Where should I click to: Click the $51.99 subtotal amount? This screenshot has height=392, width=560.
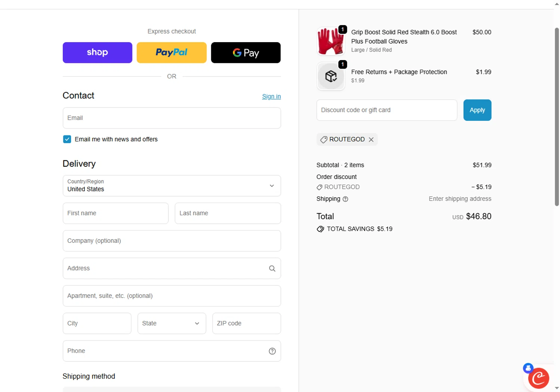(482, 165)
